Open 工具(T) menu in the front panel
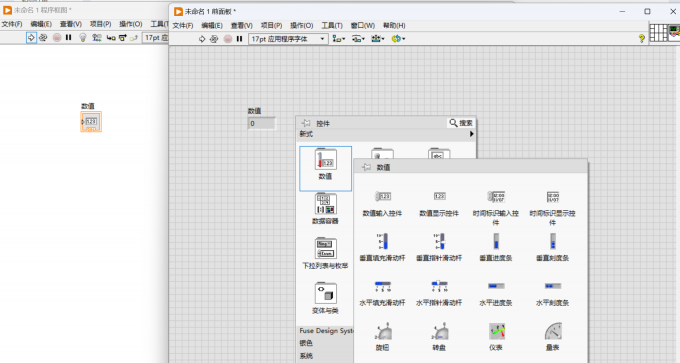The image size is (680, 363). click(332, 26)
